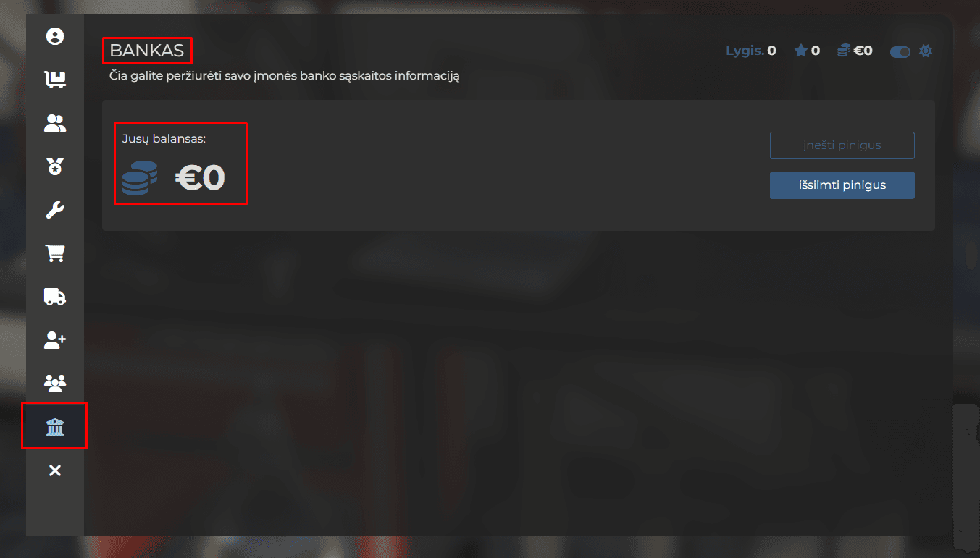Open settings via the gear icon

(926, 51)
